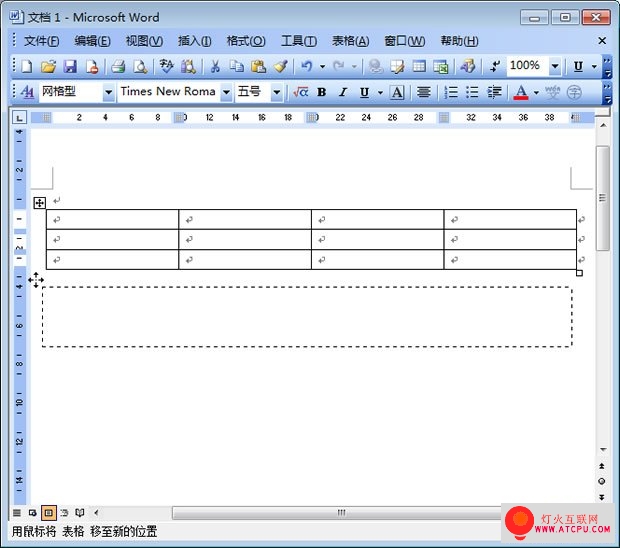Create a new blank document
Viewport: 620px width, 548px height.
point(26,66)
